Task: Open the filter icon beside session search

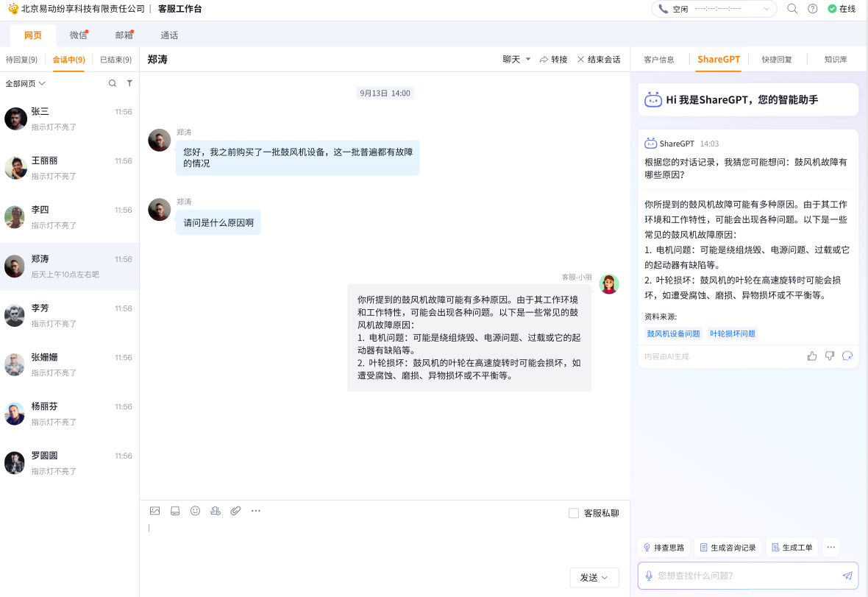Action: click(129, 83)
